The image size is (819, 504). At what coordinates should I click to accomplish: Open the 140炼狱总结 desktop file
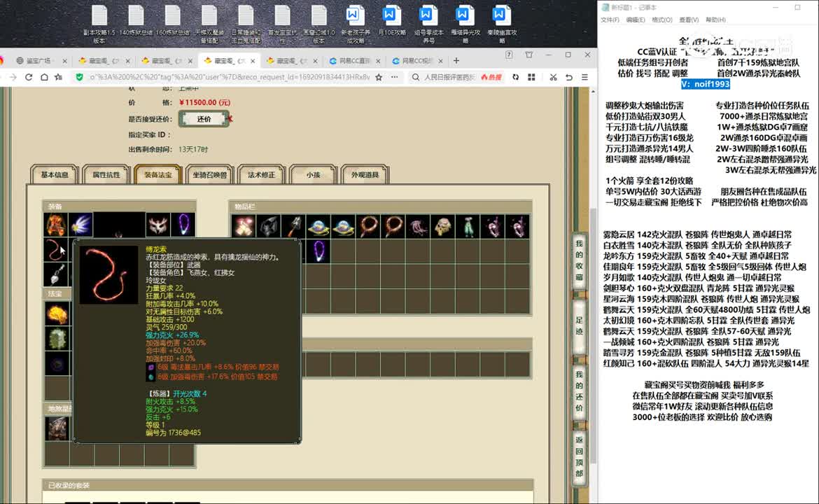pyautogui.click(x=136, y=21)
